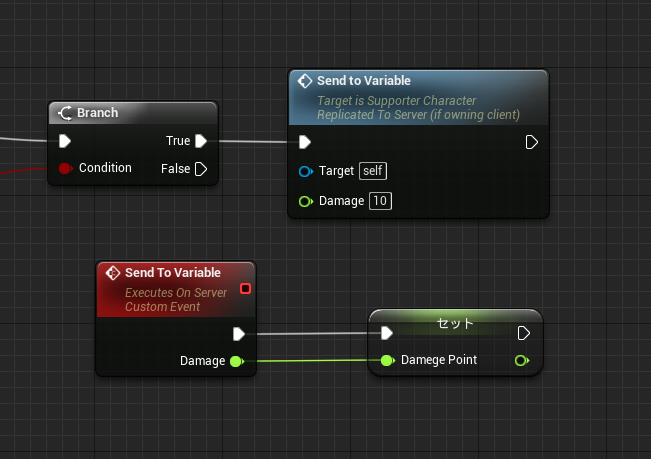Image resolution: width=651 pixels, height=459 pixels.
Task: Click the Damage value field showing 10
Action: click(x=380, y=201)
